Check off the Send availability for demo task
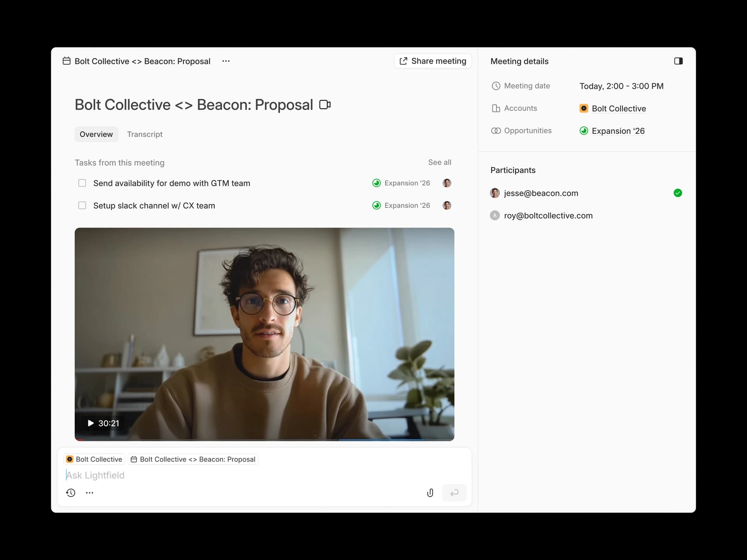 point(82,183)
